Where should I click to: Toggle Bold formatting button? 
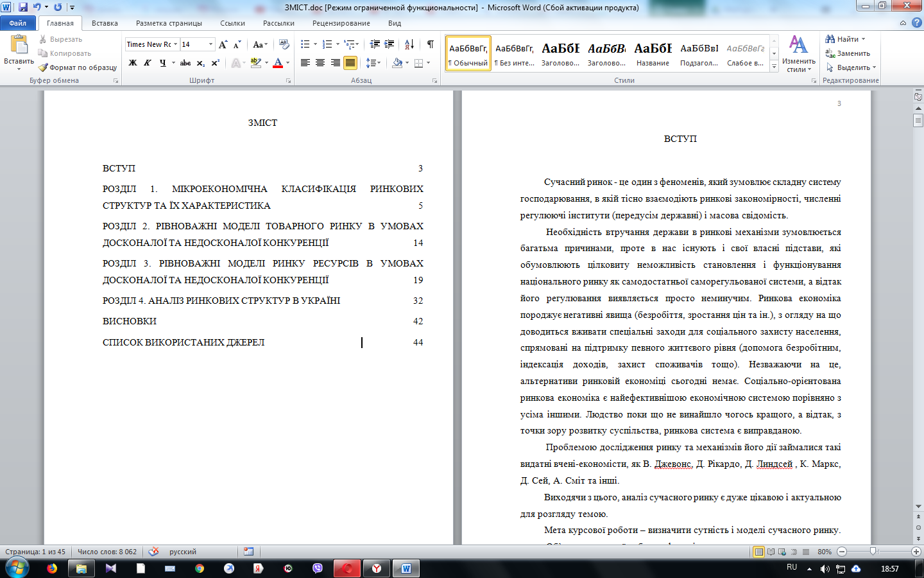coord(133,63)
